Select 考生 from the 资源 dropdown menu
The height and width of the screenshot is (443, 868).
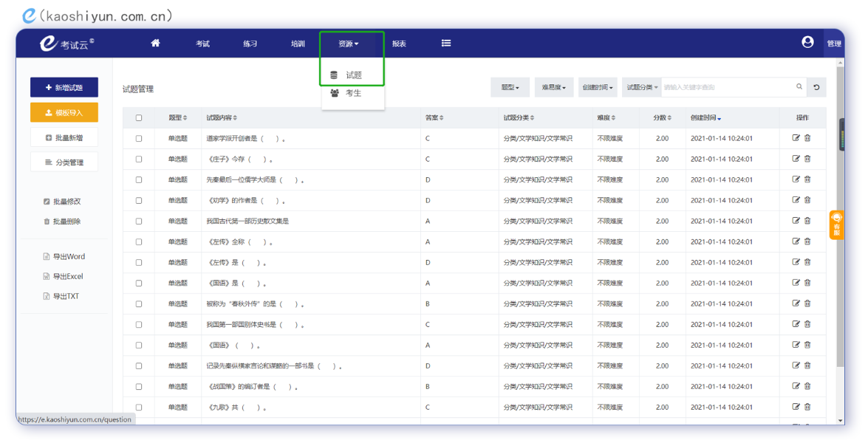(x=352, y=93)
